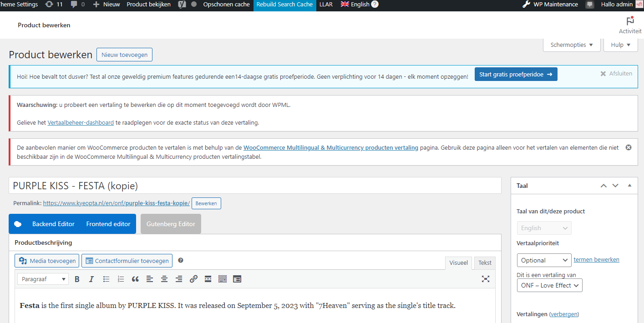Open the Vertaalprioriteit Optional dropdown
Viewport: 644px width, 323px height.
click(x=544, y=260)
